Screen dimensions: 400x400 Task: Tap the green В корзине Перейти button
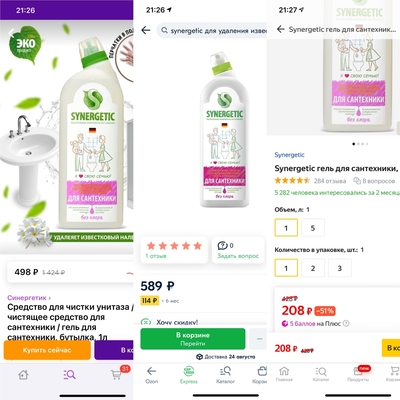pyautogui.click(x=193, y=339)
